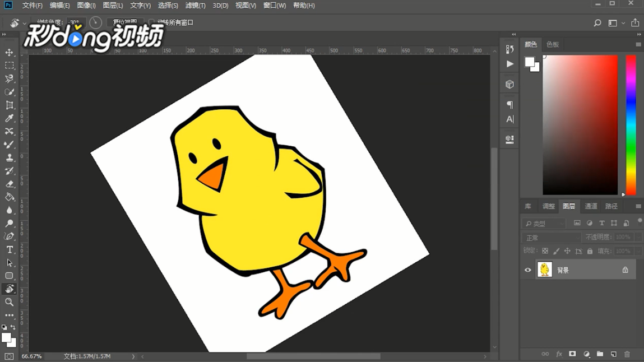Select the Horizontal Type tool
The image size is (644, 362).
[x=10, y=249]
